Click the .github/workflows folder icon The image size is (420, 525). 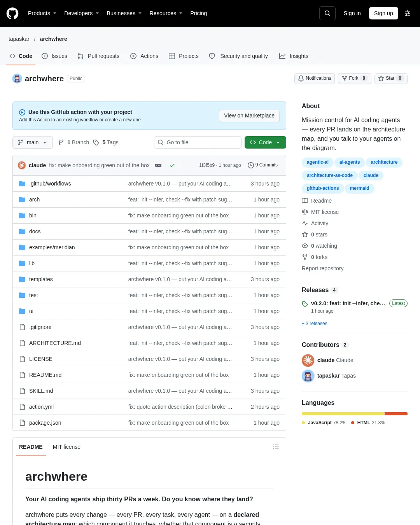click(22, 184)
